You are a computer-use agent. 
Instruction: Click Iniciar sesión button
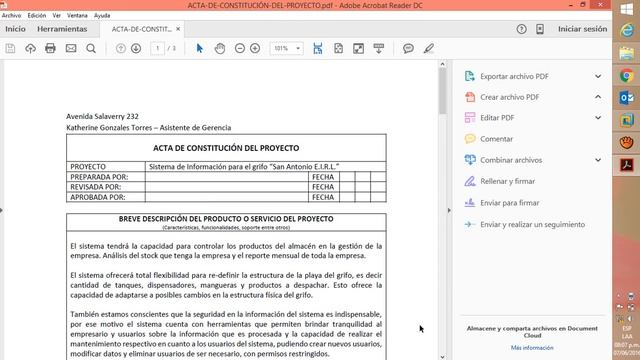point(582,29)
